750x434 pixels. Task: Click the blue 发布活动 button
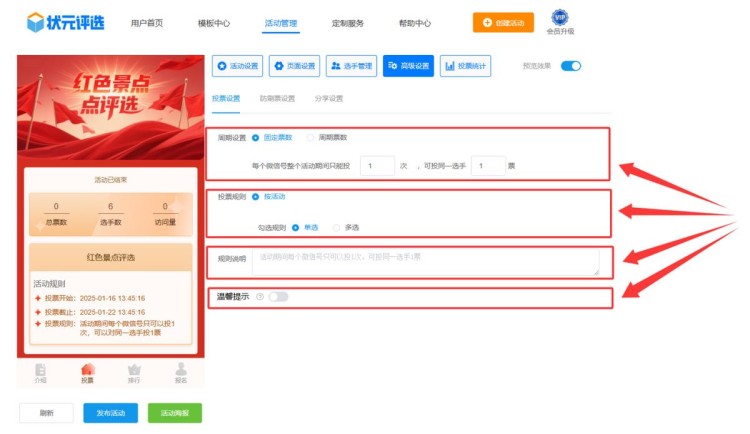tap(110, 413)
